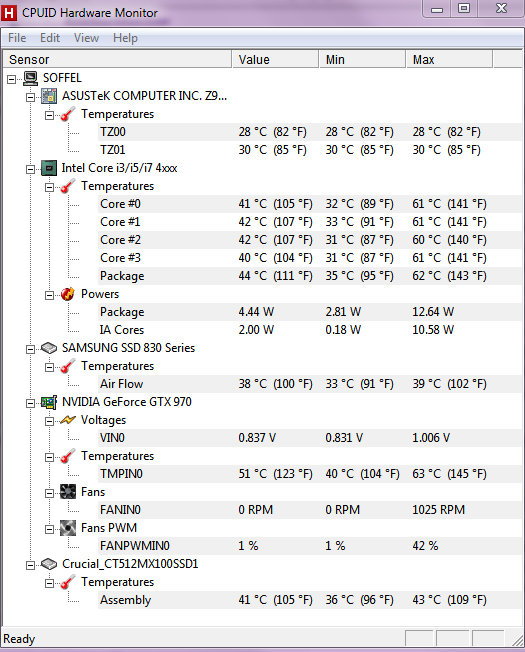The image size is (525, 652).
Task: Open the View menu
Action: click(86, 38)
